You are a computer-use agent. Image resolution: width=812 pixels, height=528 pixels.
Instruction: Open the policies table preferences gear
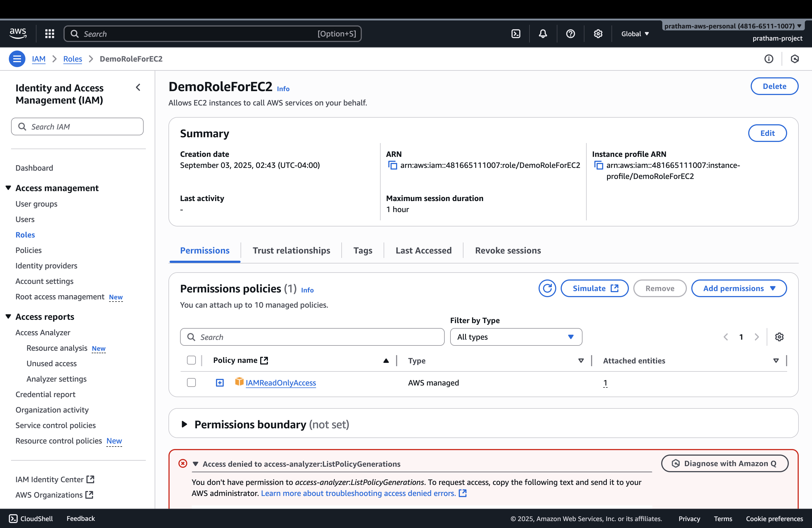[x=779, y=337]
